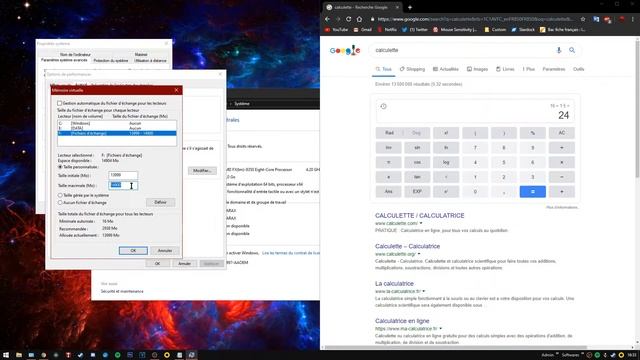
Task: Open the green circle taskbar app
Action: pos(118,355)
